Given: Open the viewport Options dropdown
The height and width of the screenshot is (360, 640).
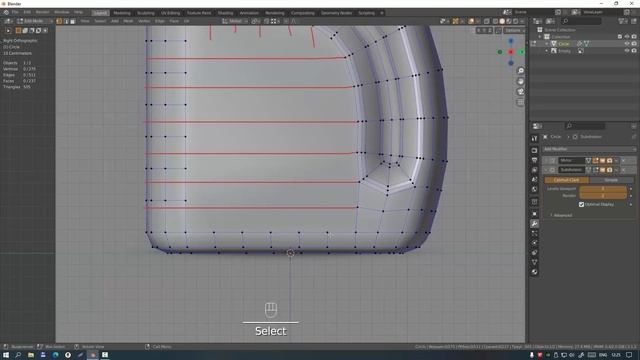Looking at the screenshot, I should pyautogui.click(x=514, y=31).
